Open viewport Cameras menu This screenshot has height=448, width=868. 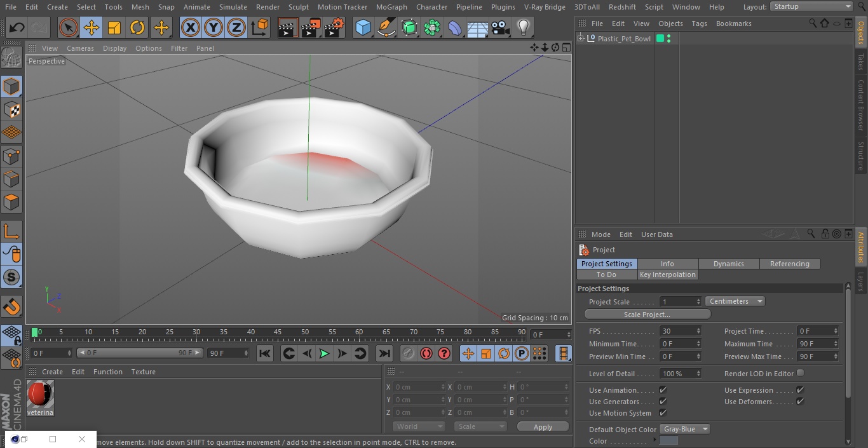click(x=80, y=48)
